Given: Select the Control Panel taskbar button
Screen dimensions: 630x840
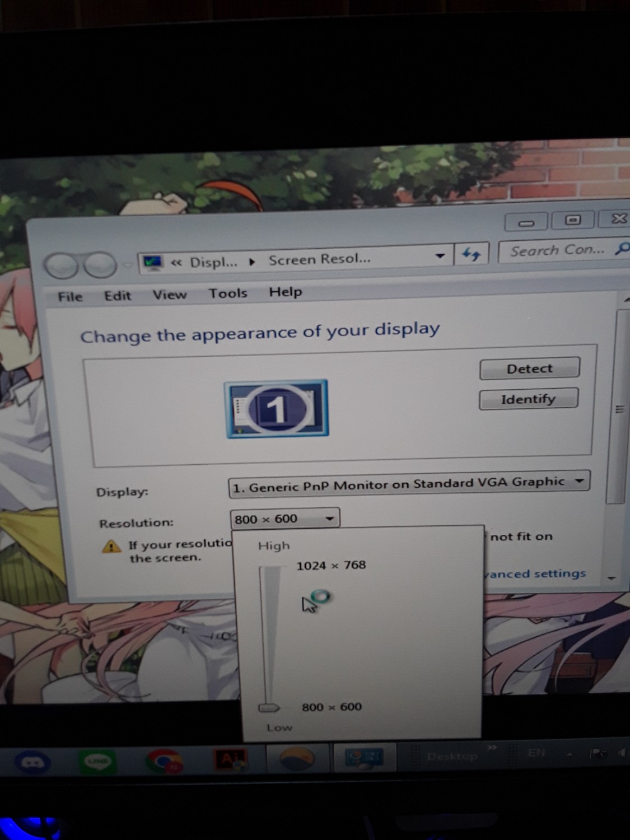Looking at the screenshot, I should tap(364, 757).
